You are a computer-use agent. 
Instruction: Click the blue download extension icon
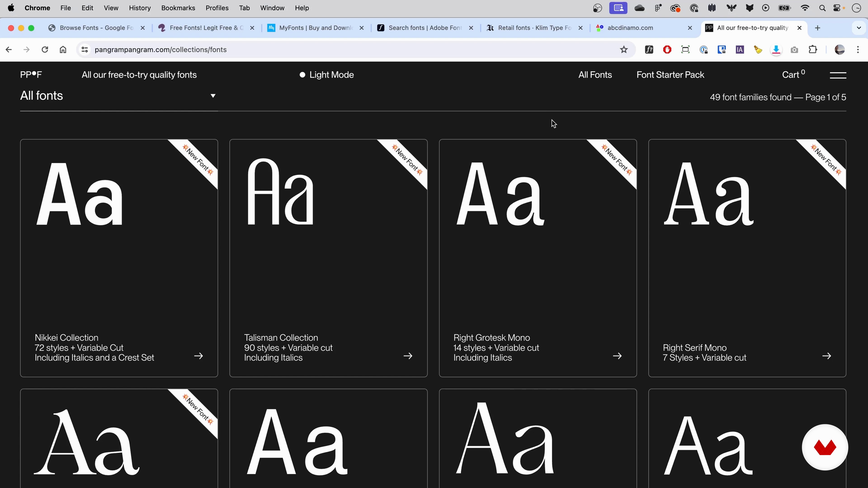(776, 50)
